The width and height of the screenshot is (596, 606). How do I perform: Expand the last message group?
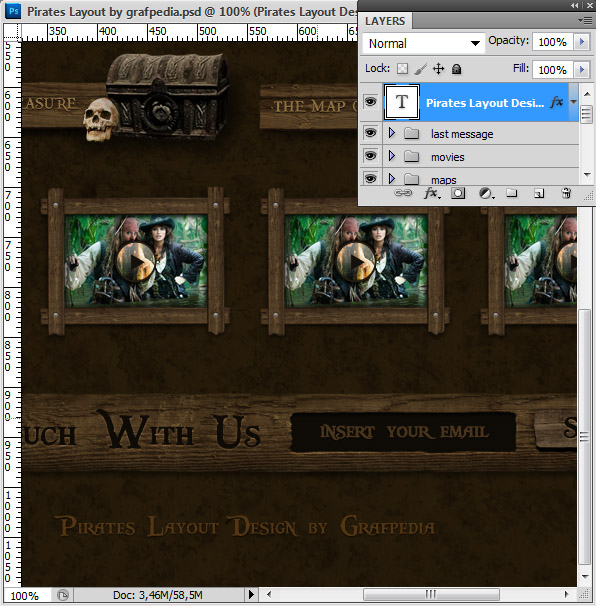[392, 133]
